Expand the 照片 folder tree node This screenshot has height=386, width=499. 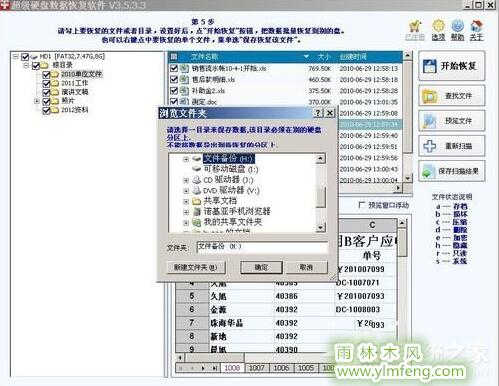pos(37,101)
